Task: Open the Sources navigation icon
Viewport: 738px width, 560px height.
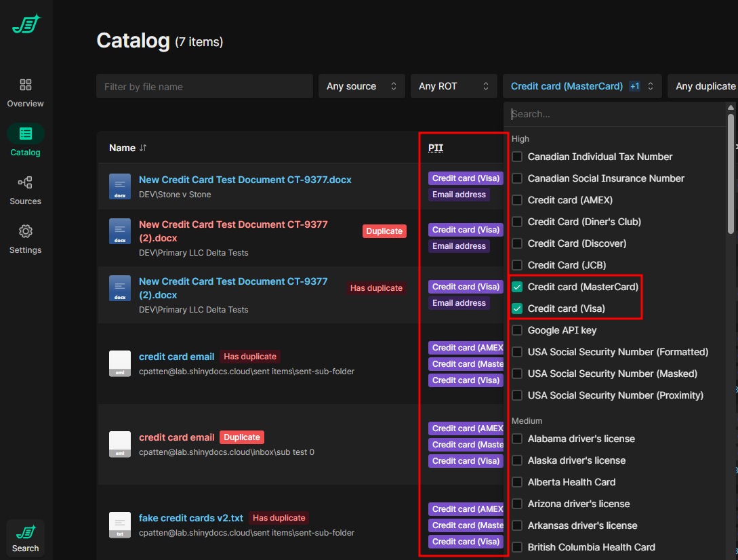Action: (x=26, y=182)
